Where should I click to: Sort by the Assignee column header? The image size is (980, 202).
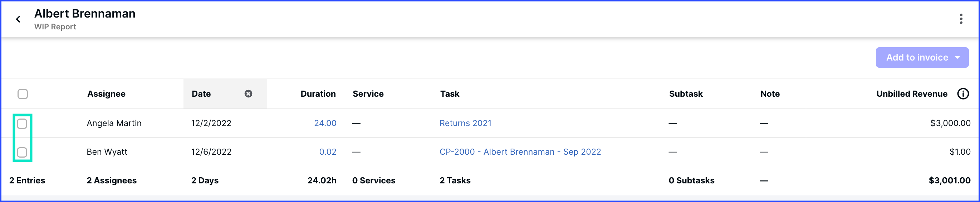(x=106, y=94)
